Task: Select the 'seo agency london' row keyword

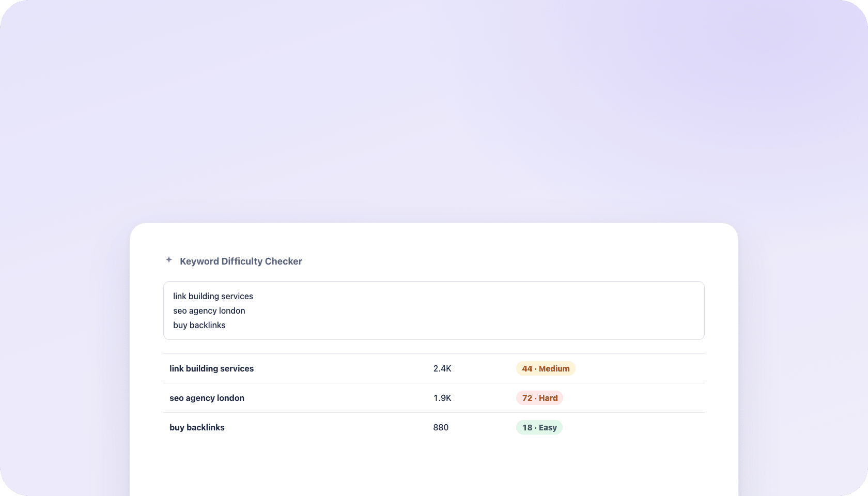Action: pyautogui.click(x=207, y=398)
